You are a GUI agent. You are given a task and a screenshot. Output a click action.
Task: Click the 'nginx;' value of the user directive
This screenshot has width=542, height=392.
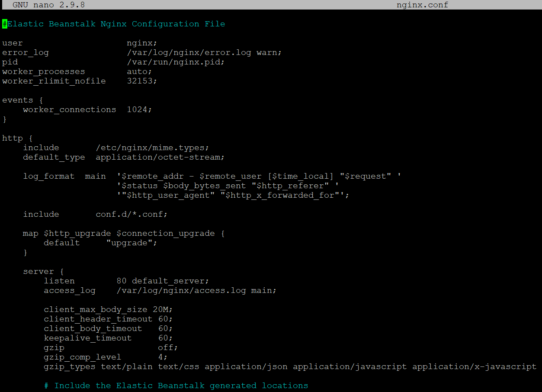(x=142, y=43)
